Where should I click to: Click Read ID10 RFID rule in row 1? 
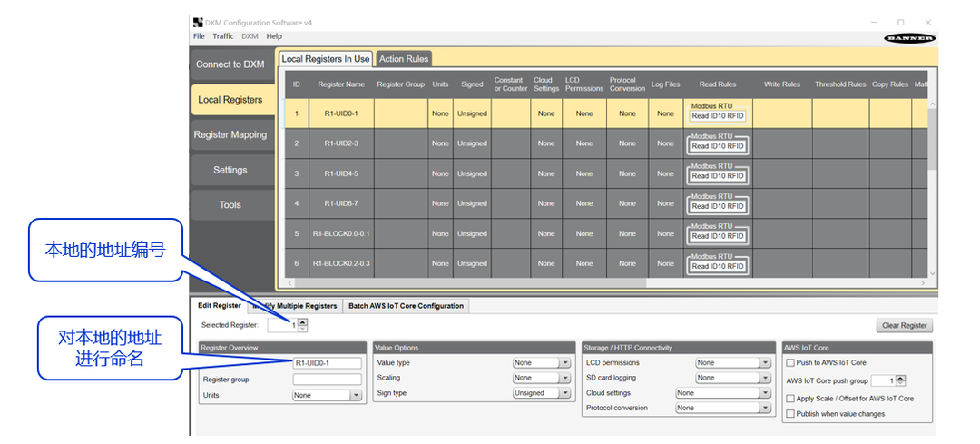coord(717,116)
